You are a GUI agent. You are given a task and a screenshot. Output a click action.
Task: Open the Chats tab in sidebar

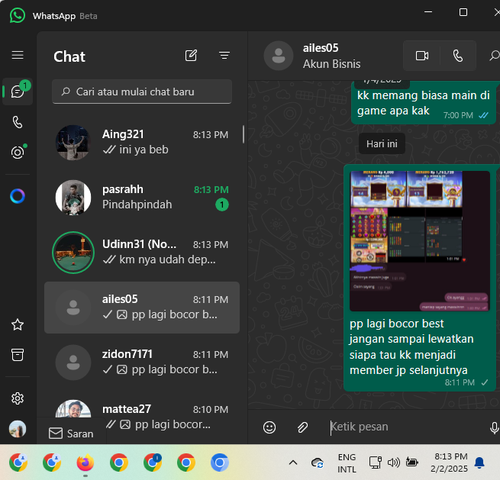[x=17, y=91]
